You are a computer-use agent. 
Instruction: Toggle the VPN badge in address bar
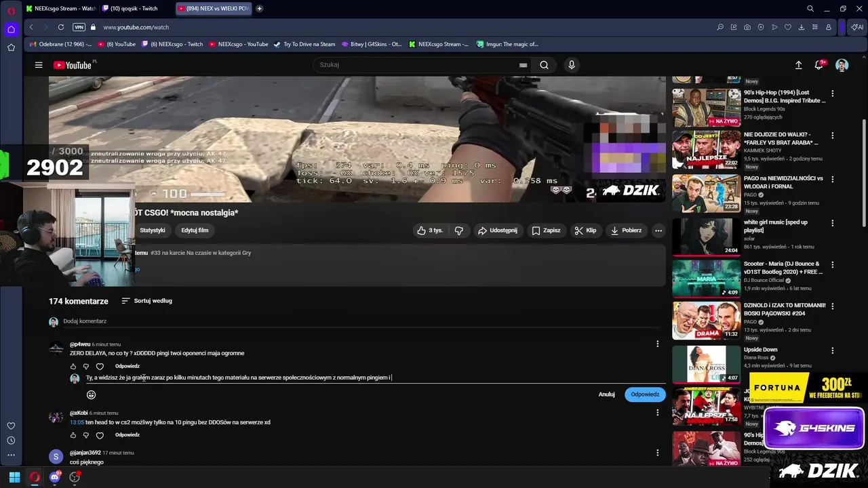(x=79, y=27)
